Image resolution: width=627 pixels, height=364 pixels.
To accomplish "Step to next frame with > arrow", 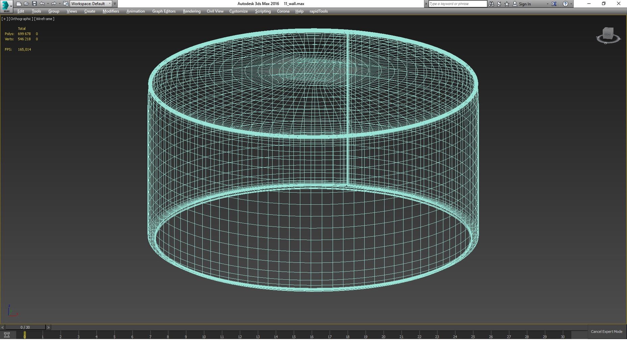I will click(48, 327).
